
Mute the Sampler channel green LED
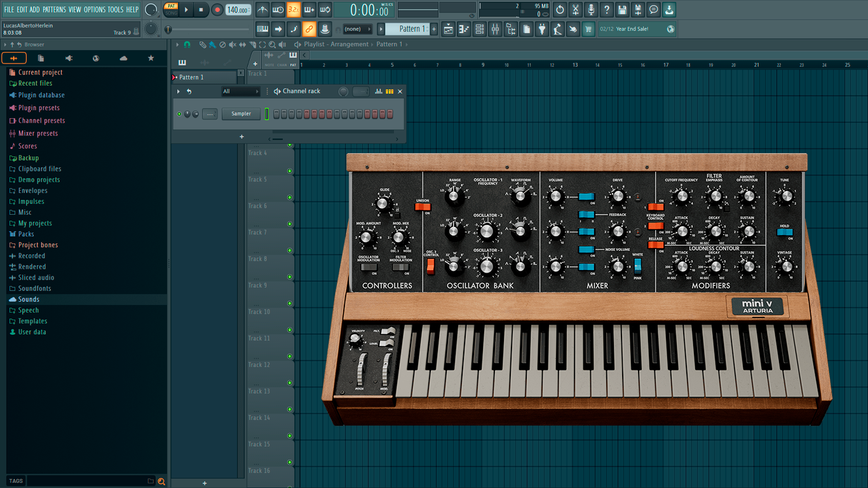click(x=179, y=114)
